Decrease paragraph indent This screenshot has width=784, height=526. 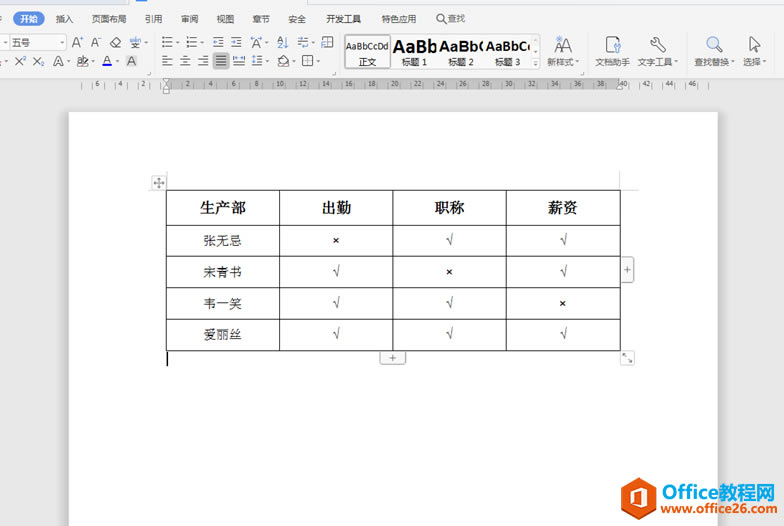pyautogui.click(x=218, y=42)
